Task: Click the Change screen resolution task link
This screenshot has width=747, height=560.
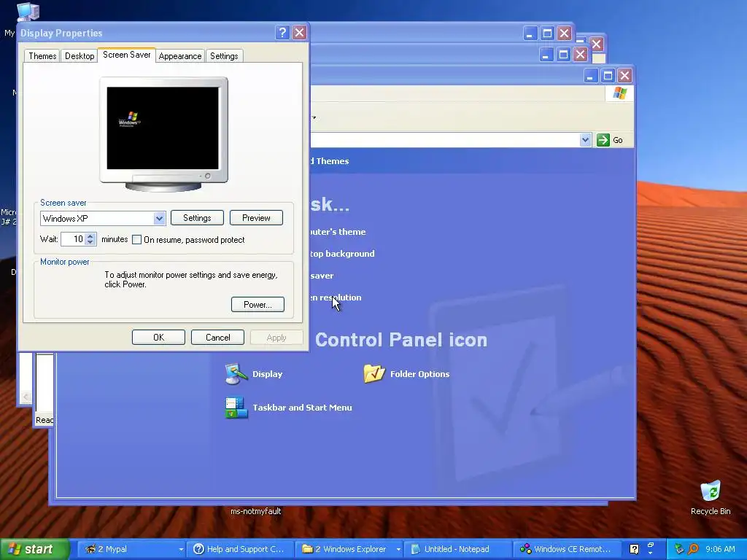Action: (x=336, y=297)
